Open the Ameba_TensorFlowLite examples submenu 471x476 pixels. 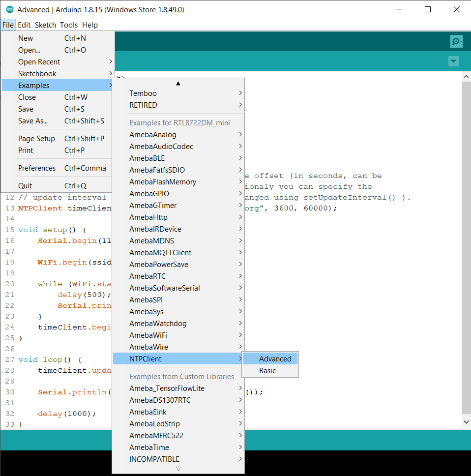[178, 388]
